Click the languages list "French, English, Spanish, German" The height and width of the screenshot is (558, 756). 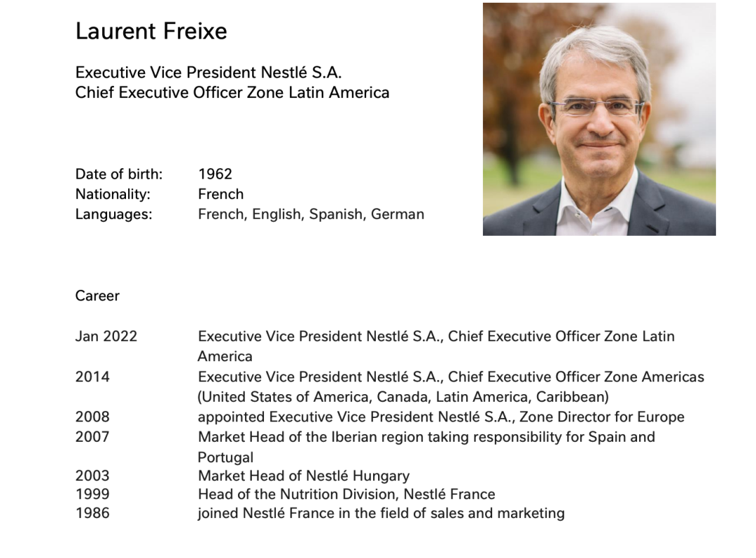pyautogui.click(x=311, y=214)
